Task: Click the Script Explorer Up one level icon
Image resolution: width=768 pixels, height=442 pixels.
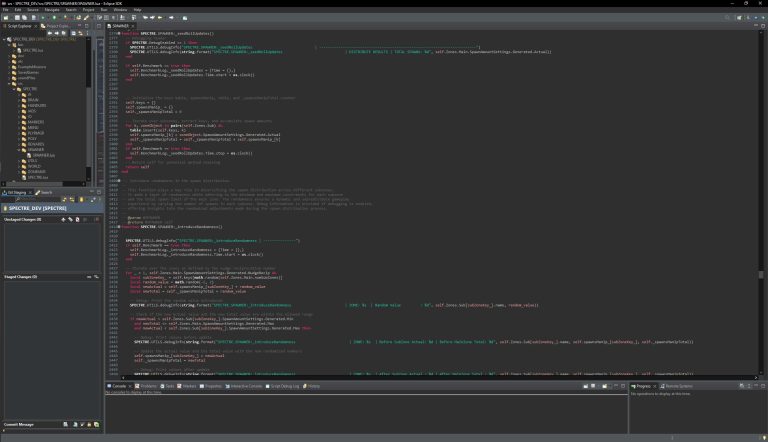Action: coord(64,33)
